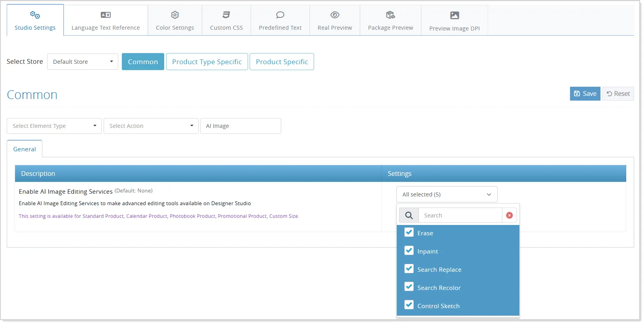Click the Predefined Text speech bubble icon
This screenshot has height=324, width=644.
(x=280, y=15)
